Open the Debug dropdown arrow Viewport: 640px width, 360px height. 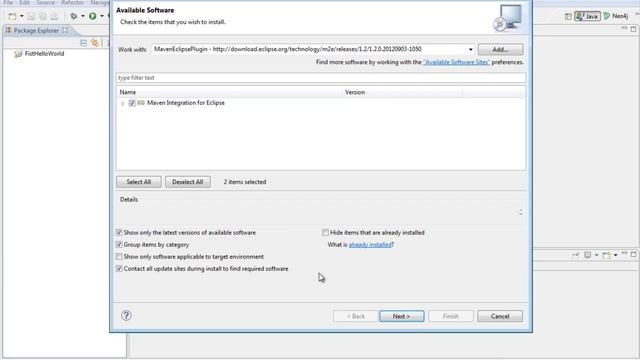tap(82, 16)
